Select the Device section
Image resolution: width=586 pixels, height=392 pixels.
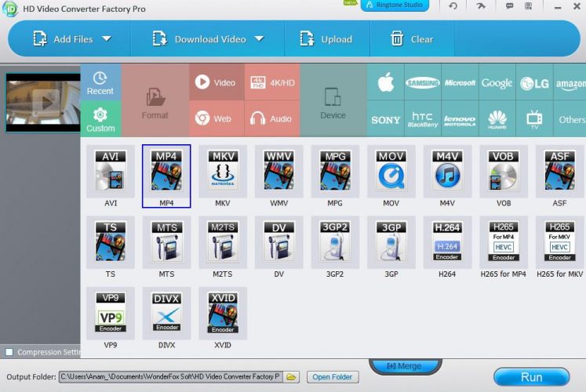coord(333,100)
